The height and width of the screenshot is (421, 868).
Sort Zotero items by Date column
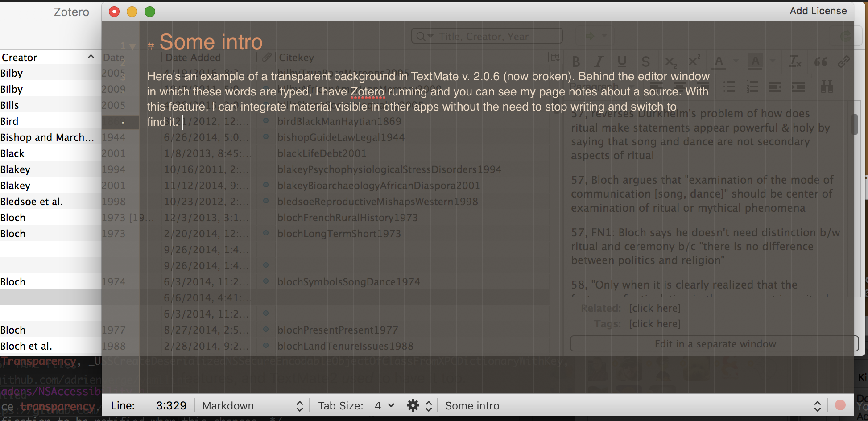tap(114, 58)
